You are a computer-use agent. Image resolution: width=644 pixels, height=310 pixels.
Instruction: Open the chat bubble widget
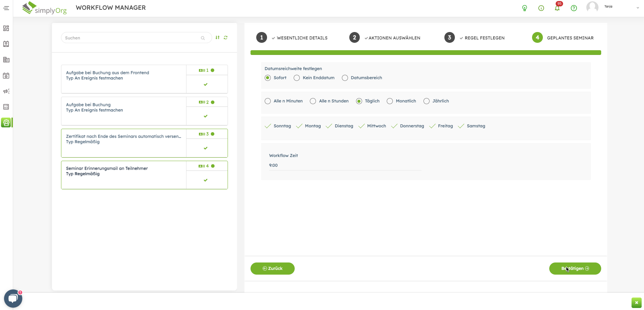click(13, 298)
